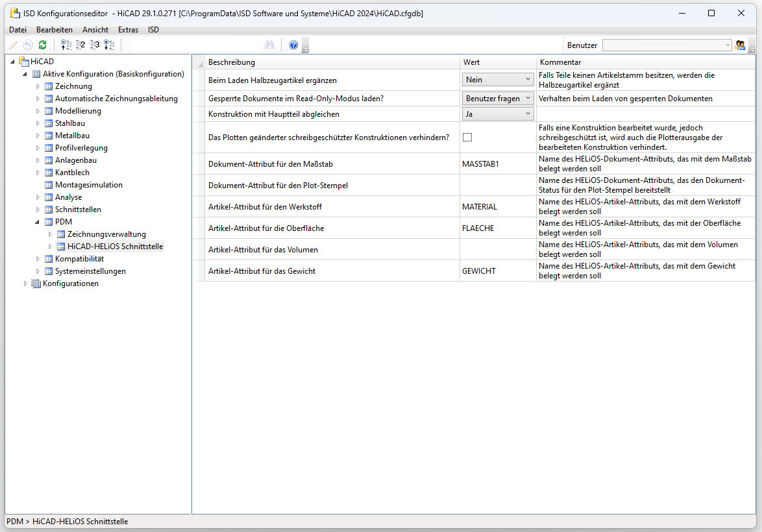762x532 pixels.
Task: Open the Extras menu
Action: 128,30
